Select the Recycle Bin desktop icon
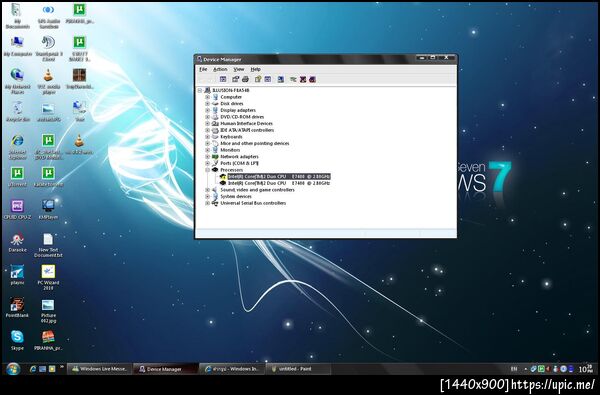This screenshot has width=600, height=395. [17, 112]
